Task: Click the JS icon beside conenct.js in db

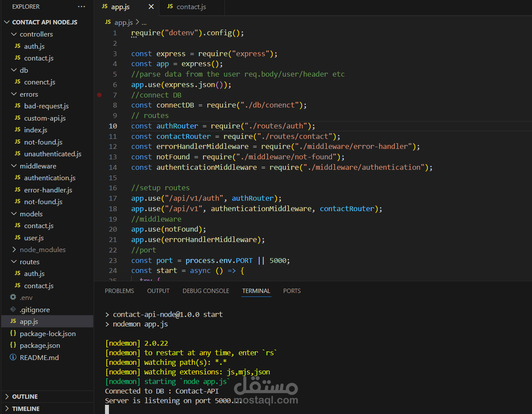Action: pos(17,82)
